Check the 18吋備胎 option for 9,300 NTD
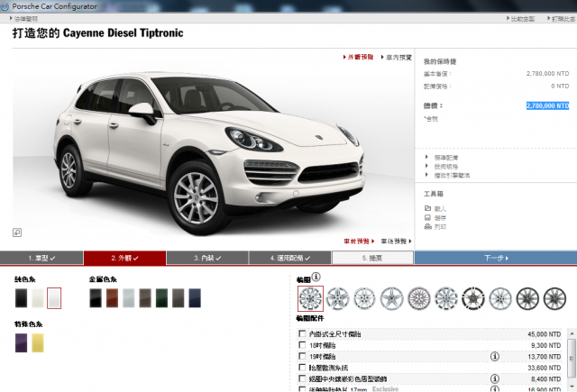577x392 pixels. pyautogui.click(x=302, y=345)
